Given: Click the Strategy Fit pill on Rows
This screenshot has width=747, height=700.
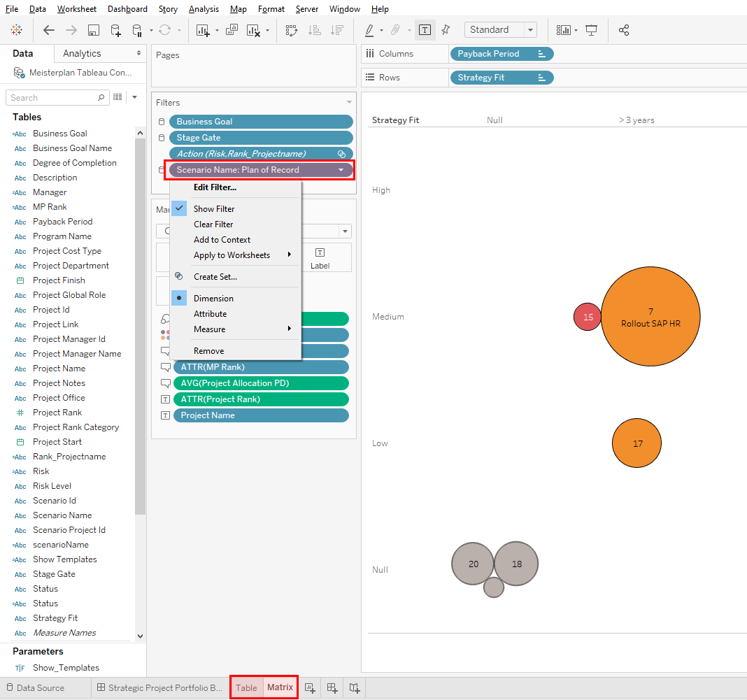Looking at the screenshot, I should point(501,78).
